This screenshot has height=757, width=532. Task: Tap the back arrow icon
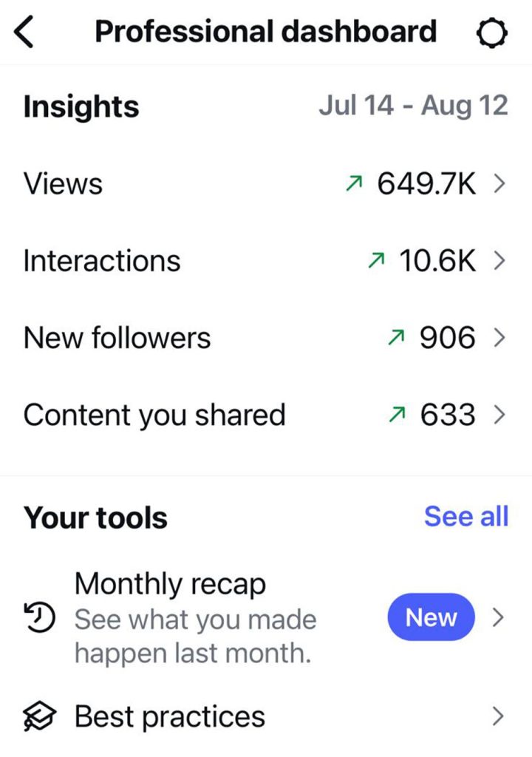point(25,33)
